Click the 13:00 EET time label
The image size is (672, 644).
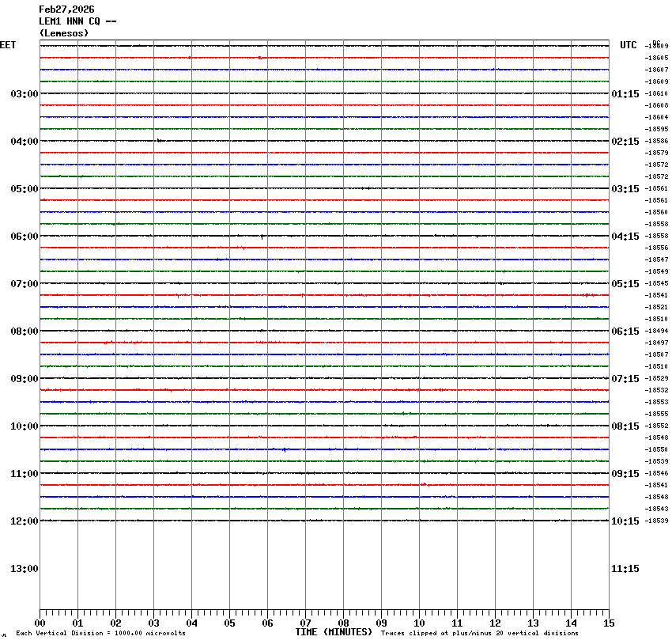point(25,569)
